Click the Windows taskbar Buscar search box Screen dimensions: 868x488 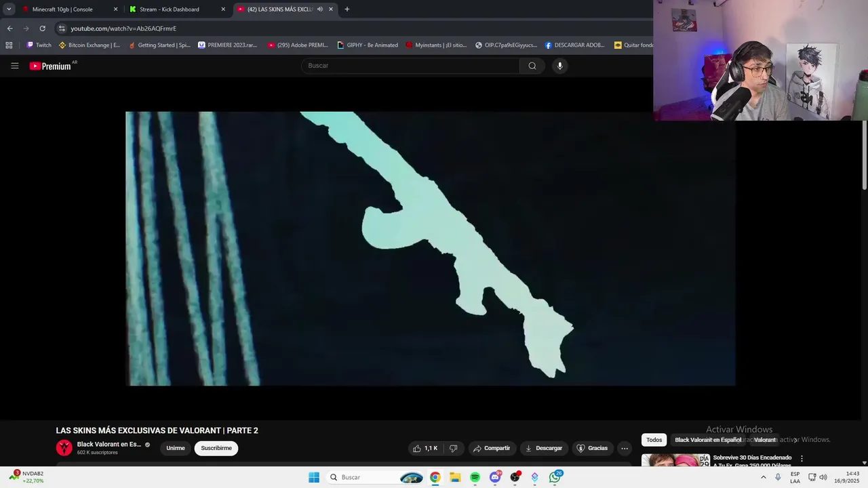(x=375, y=477)
